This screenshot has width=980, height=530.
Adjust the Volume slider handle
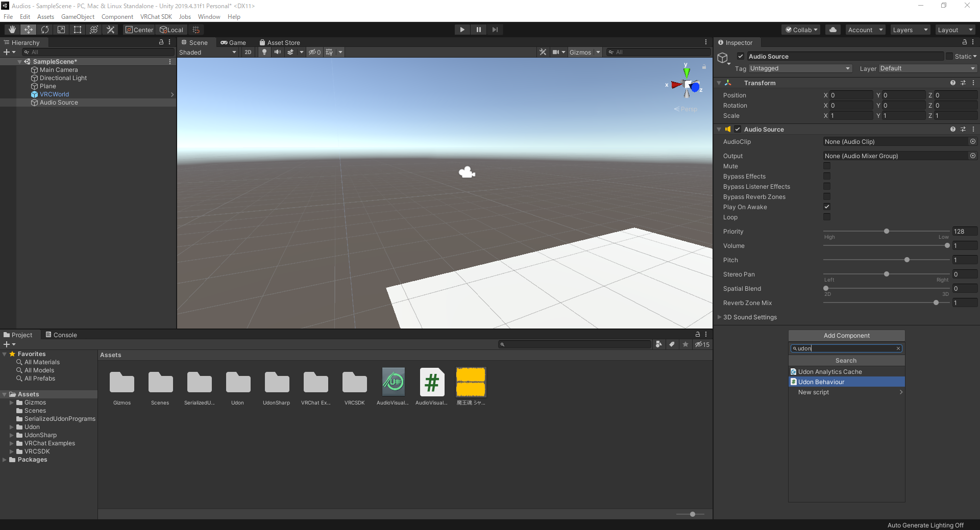947,246
